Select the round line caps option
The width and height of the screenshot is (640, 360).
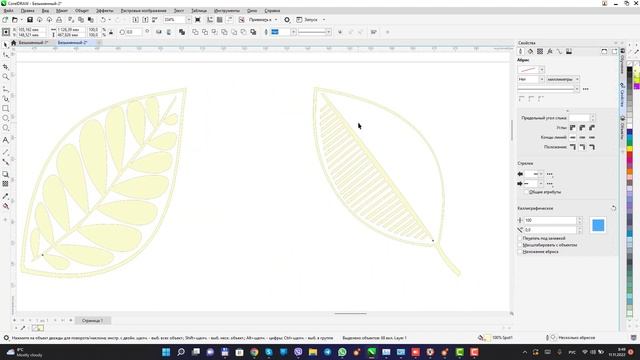(x=582, y=137)
